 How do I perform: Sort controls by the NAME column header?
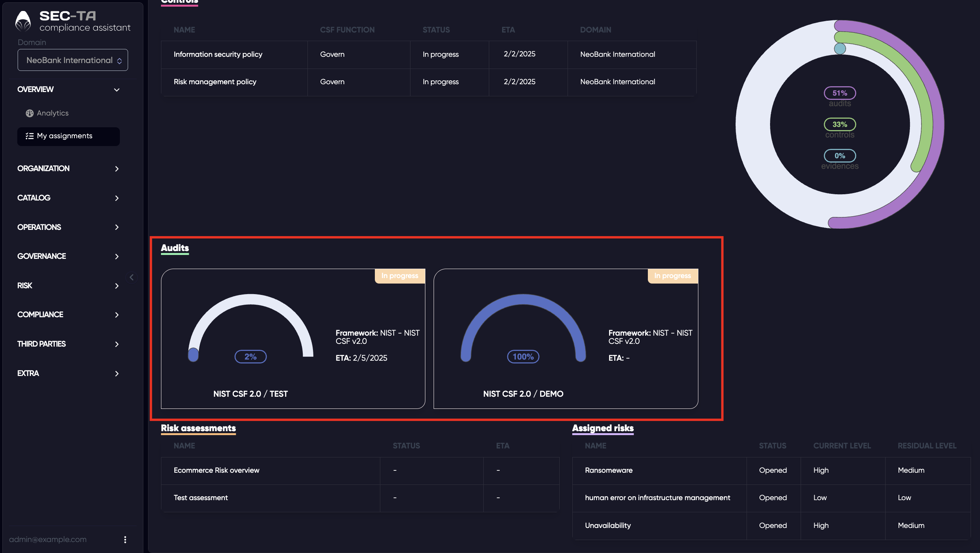pyautogui.click(x=184, y=30)
